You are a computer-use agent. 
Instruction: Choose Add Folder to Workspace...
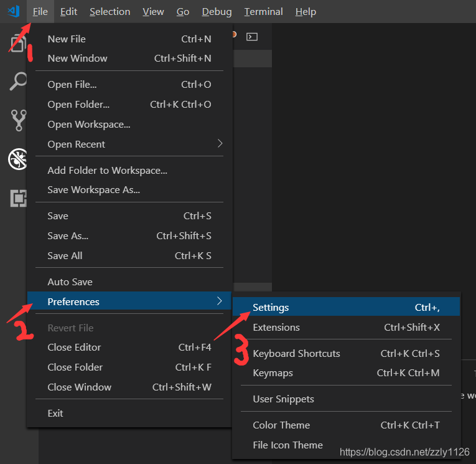tap(129, 170)
